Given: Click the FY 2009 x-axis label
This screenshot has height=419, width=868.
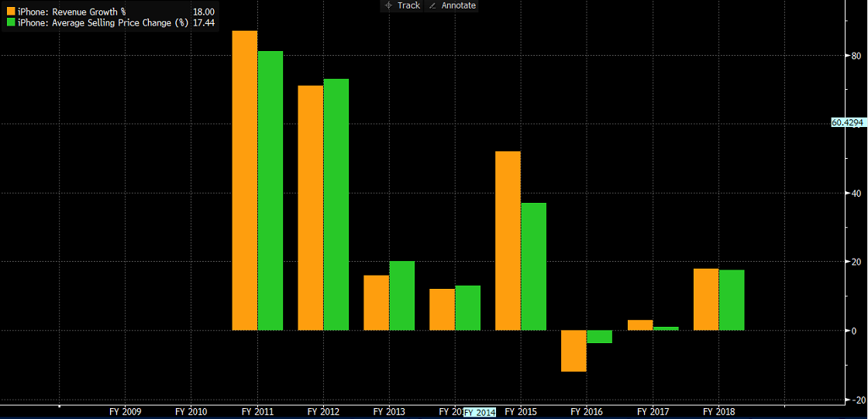Looking at the screenshot, I should tap(125, 412).
